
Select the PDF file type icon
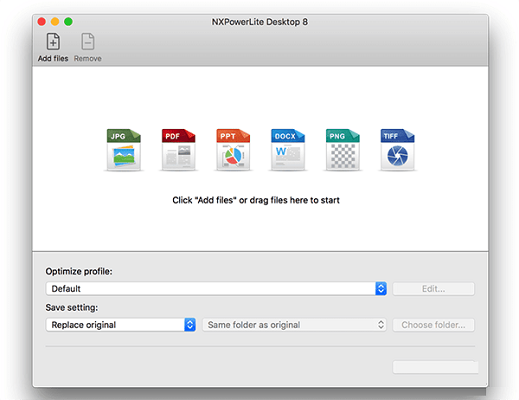(178, 150)
